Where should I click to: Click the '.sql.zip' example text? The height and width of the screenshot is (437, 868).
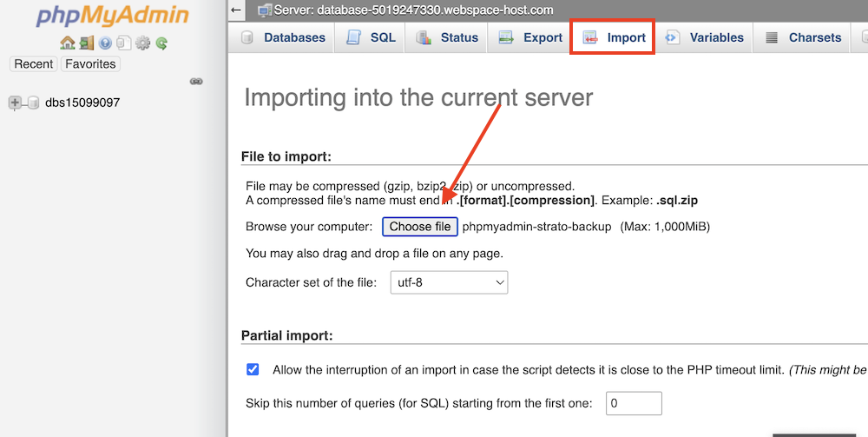tap(677, 201)
